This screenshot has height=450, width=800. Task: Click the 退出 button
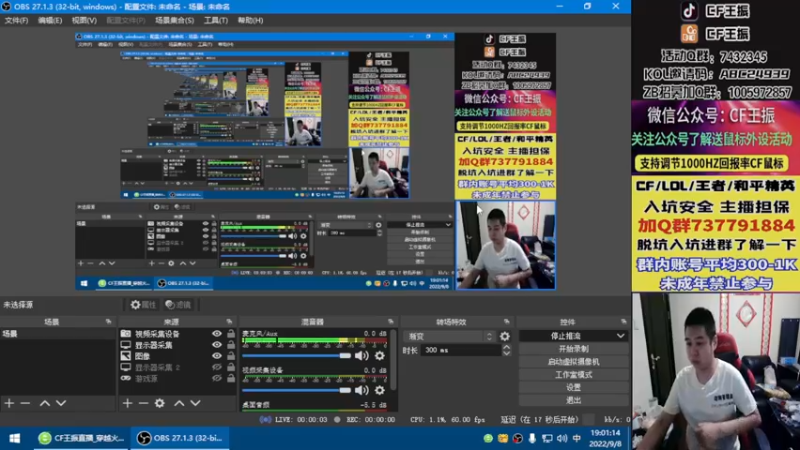573,400
